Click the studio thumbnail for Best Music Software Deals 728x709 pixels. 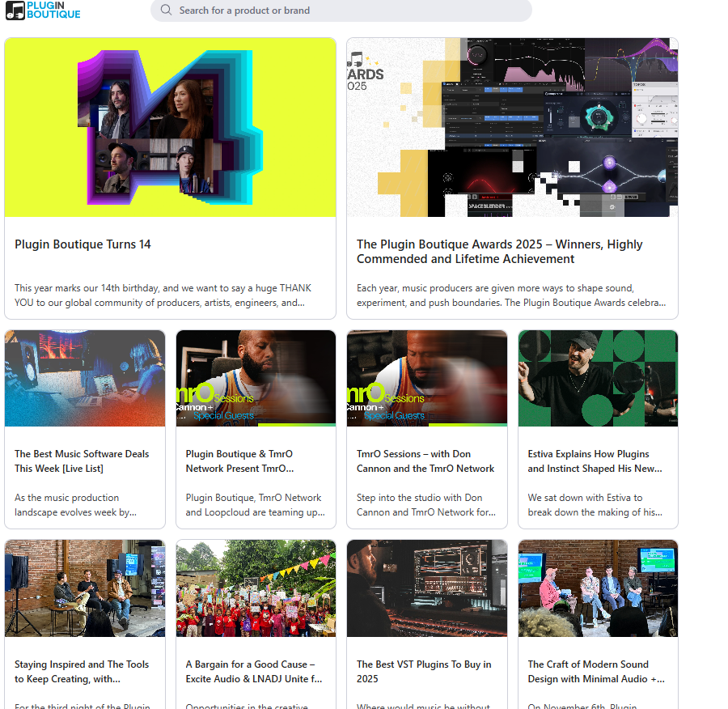pos(85,378)
